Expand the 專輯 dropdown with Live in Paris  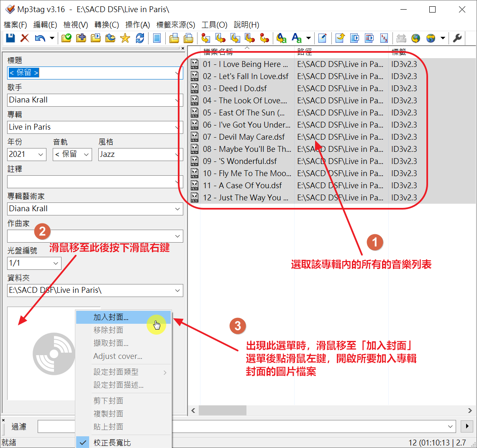click(x=177, y=127)
